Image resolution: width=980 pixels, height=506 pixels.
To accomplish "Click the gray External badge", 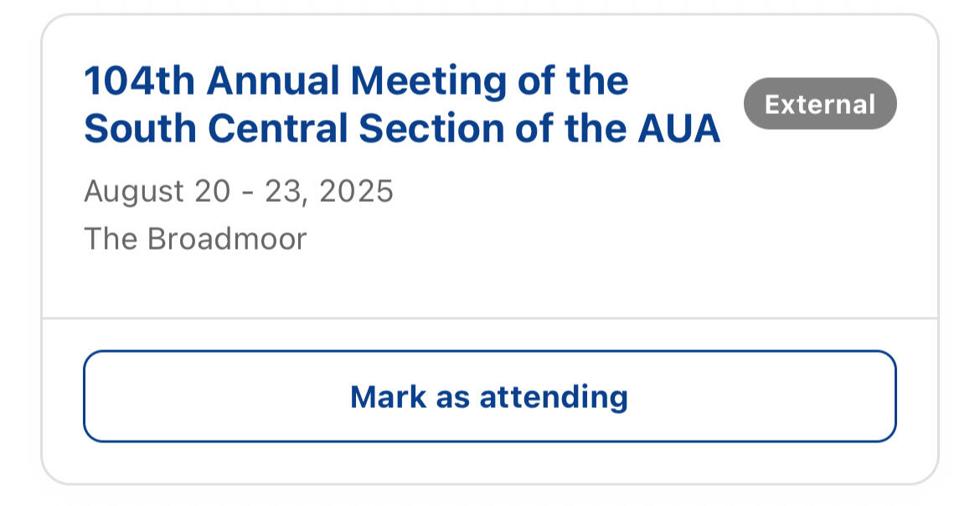I will 820,104.
